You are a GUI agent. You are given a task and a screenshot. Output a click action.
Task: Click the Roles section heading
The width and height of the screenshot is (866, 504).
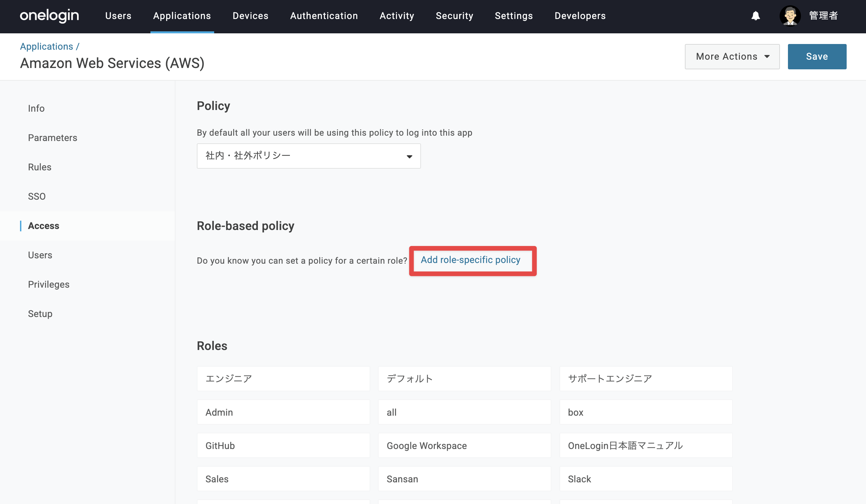212,346
